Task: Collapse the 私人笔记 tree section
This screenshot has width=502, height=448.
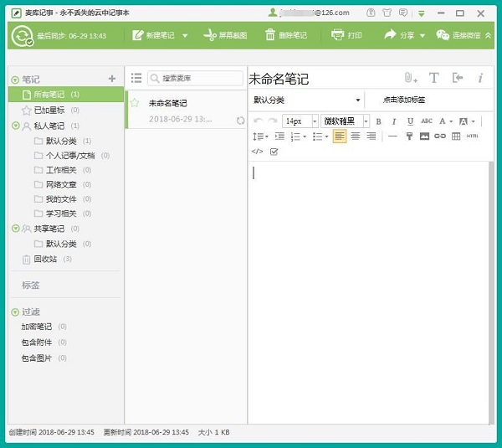Action: tap(15, 126)
